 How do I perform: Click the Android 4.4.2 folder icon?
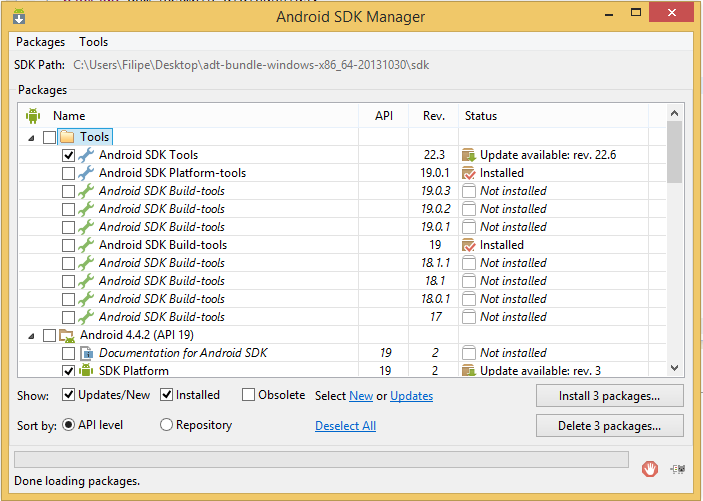pyautogui.click(x=67, y=335)
